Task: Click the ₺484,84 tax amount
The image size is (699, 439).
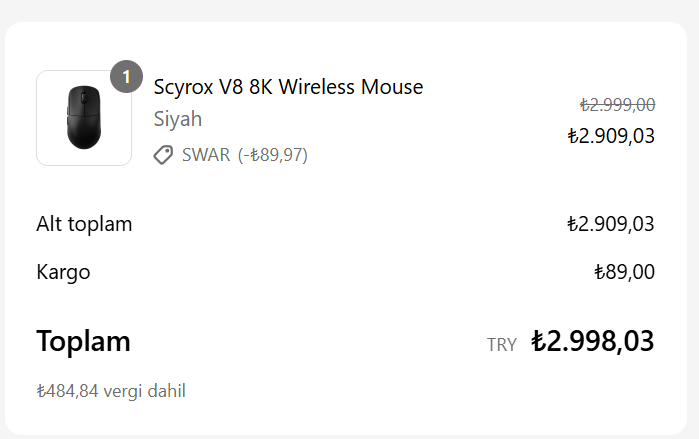Action: (x=66, y=391)
